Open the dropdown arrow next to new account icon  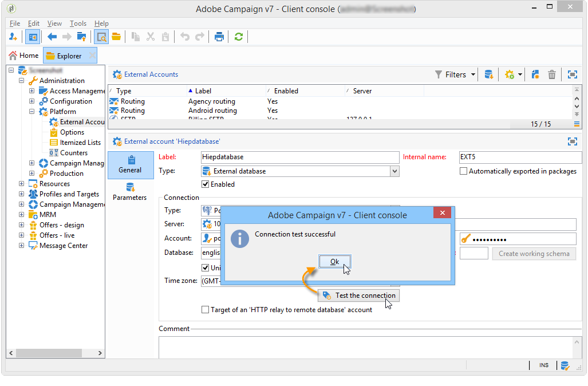520,74
